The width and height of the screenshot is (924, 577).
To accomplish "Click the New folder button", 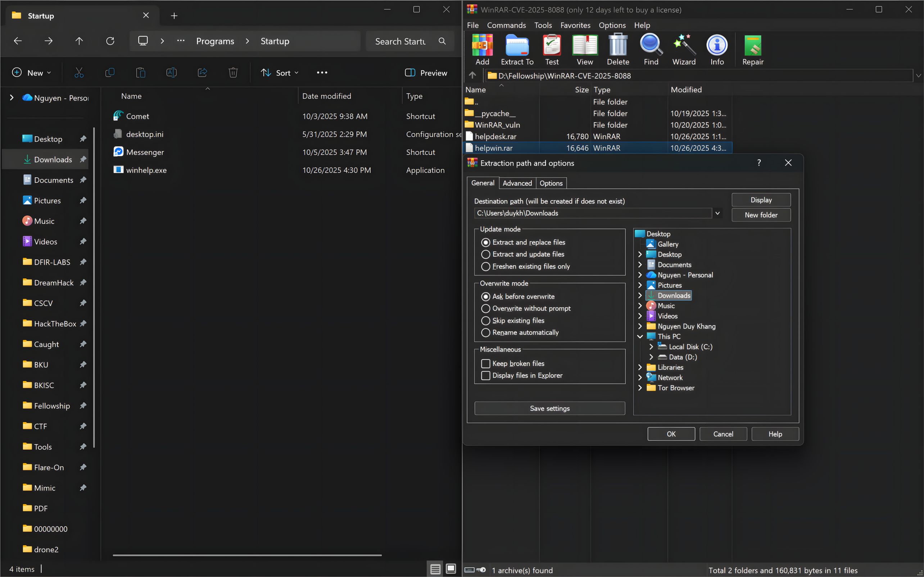I will pyautogui.click(x=761, y=215).
